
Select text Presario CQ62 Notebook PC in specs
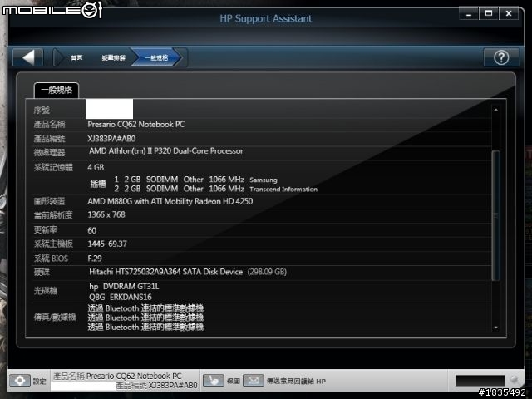pos(136,125)
